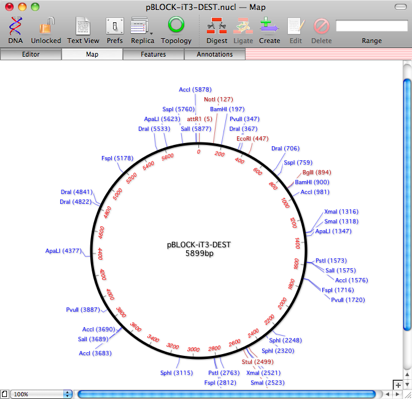Screen dimensions: 412x399
Task: Click the SalI (5877) label
Action: [x=196, y=129]
